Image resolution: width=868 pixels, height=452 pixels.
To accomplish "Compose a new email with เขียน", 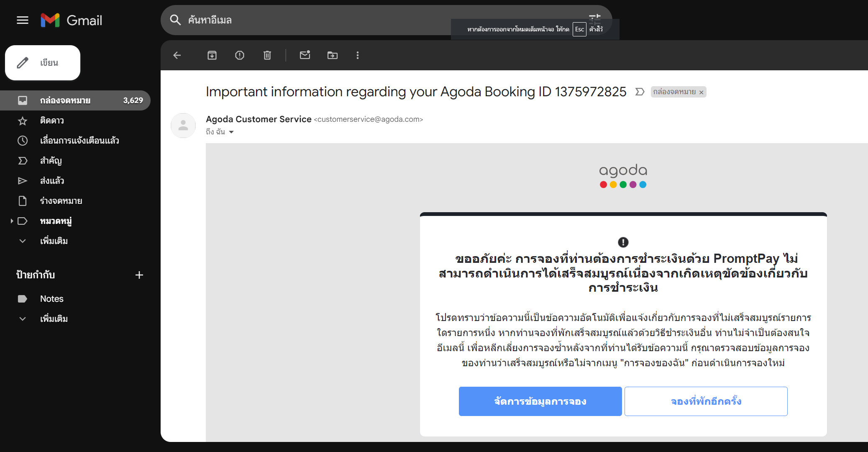I will tap(43, 63).
